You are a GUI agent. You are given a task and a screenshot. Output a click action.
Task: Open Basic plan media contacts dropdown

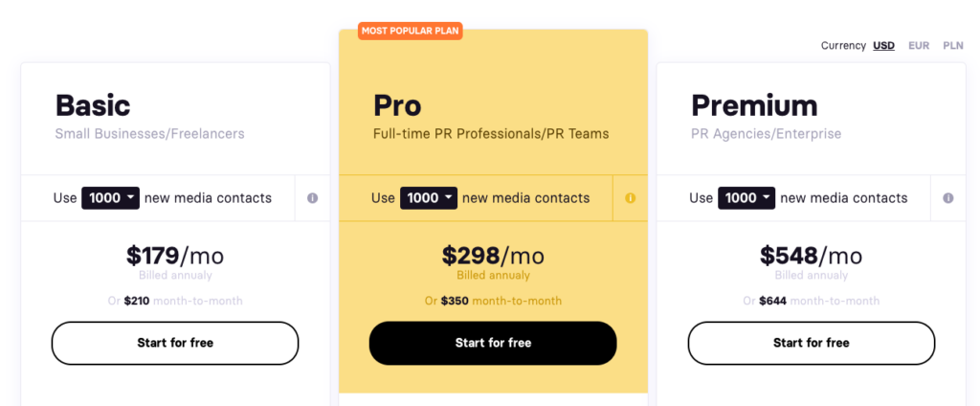click(x=111, y=198)
